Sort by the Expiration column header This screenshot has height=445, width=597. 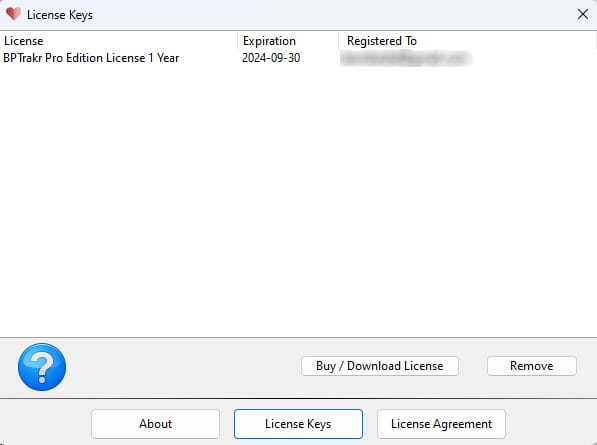coord(288,41)
